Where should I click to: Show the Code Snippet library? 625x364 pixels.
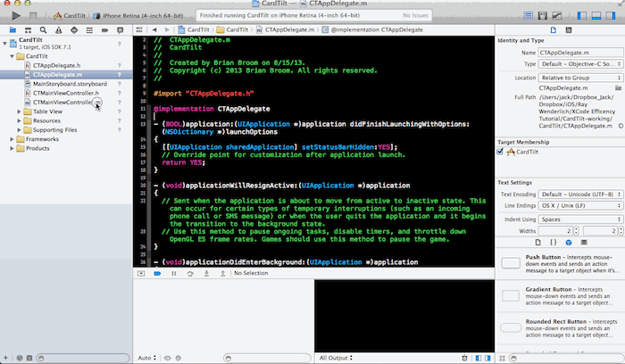point(554,243)
